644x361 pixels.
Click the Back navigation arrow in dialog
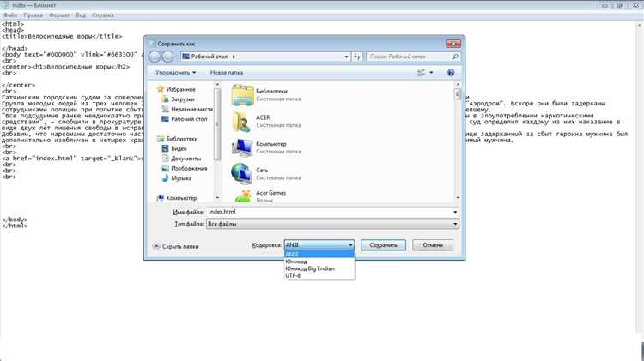(x=155, y=57)
